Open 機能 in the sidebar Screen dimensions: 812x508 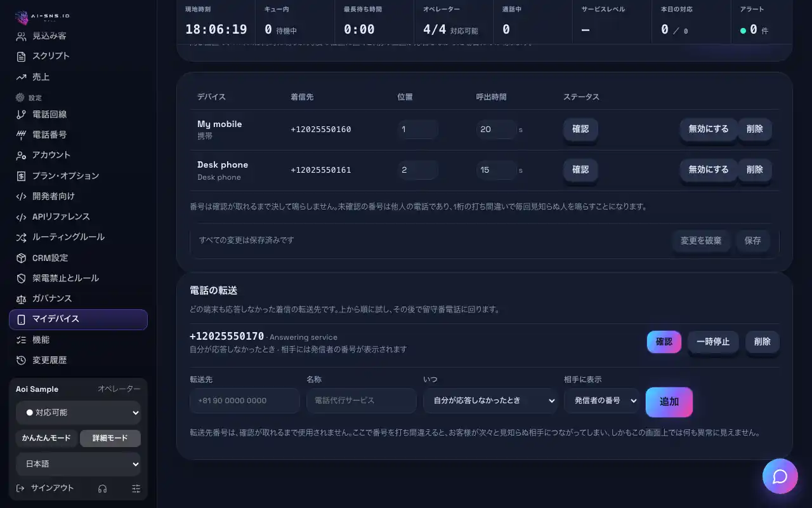click(78, 340)
